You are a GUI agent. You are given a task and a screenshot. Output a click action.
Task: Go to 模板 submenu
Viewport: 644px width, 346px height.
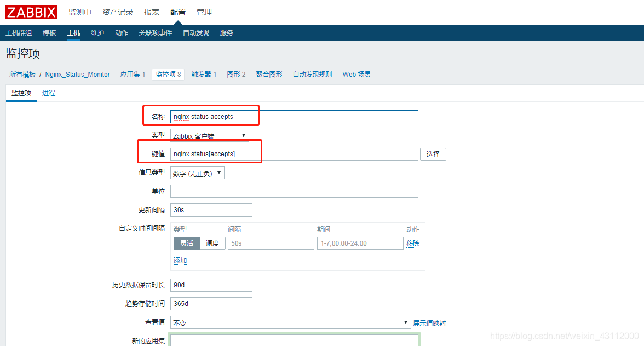49,33
